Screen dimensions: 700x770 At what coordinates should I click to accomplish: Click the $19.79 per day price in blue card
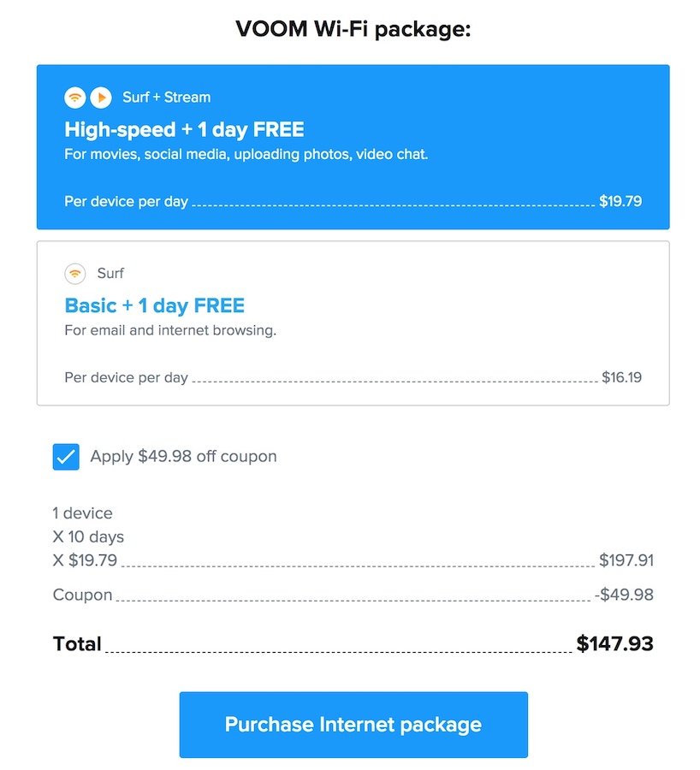coord(620,201)
